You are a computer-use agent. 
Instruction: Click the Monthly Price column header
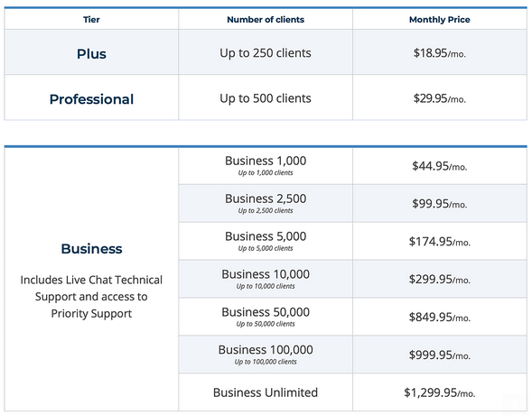coord(439,20)
